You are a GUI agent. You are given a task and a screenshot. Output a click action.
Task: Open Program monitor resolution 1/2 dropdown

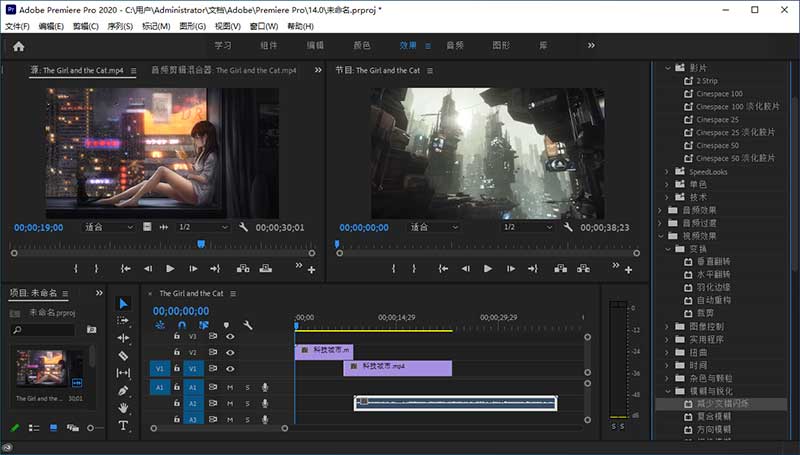click(x=528, y=227)
